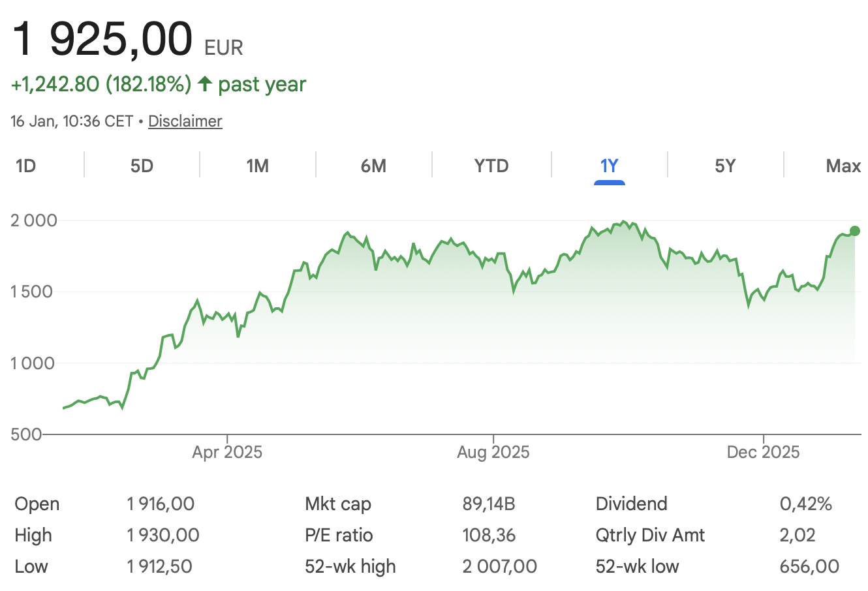Select the 1D time range tab

click(25, 166)
